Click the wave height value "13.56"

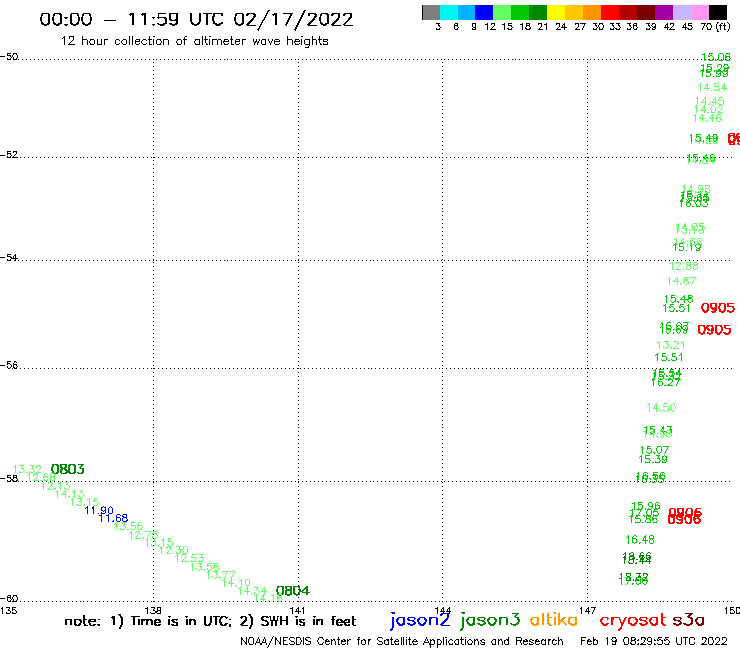click(x=128, y=526)
